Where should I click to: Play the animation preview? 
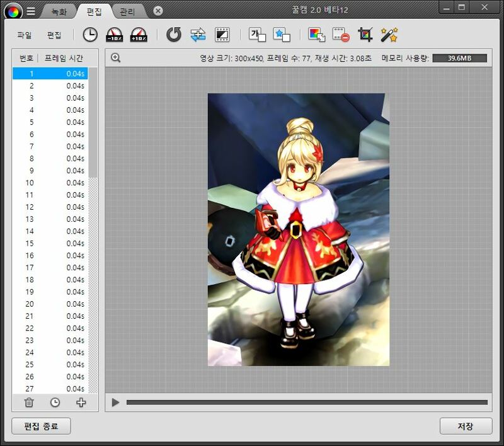tap(115, 403)
